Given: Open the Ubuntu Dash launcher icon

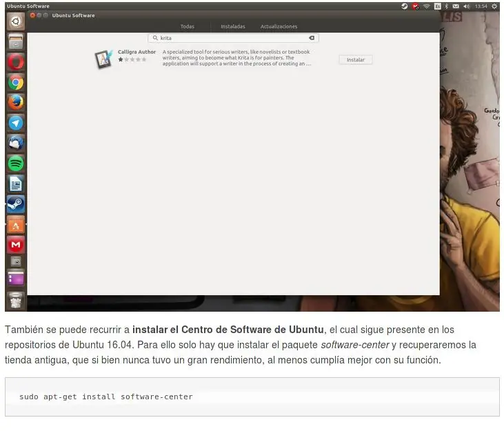Looking at the screenshot, I should click(15, 21).
